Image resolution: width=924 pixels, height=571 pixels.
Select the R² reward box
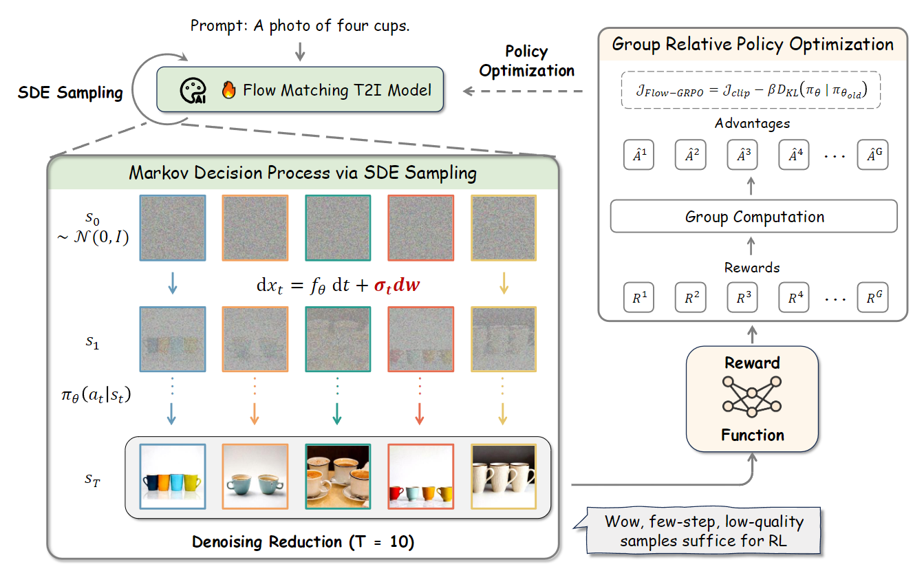pyautogui.click(x=690, y=297)
